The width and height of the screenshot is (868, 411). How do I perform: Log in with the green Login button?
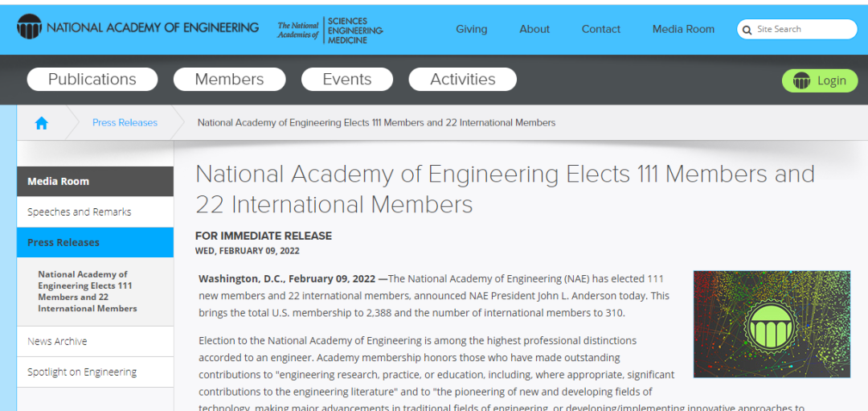tap(819, 81)
